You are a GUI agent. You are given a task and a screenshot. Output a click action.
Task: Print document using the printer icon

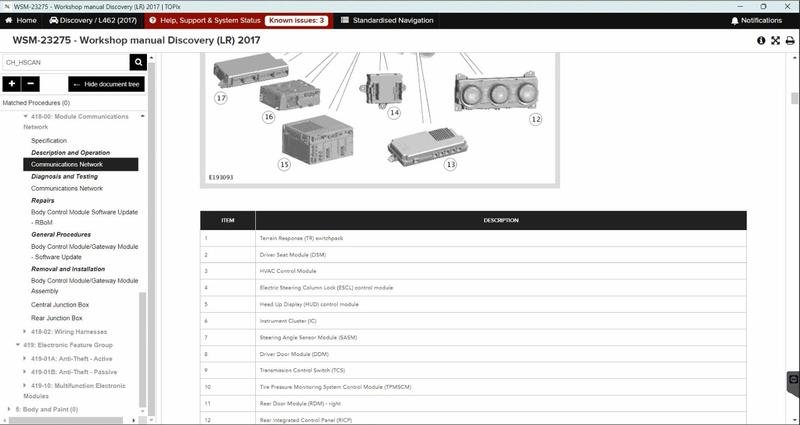pos(790,40)
